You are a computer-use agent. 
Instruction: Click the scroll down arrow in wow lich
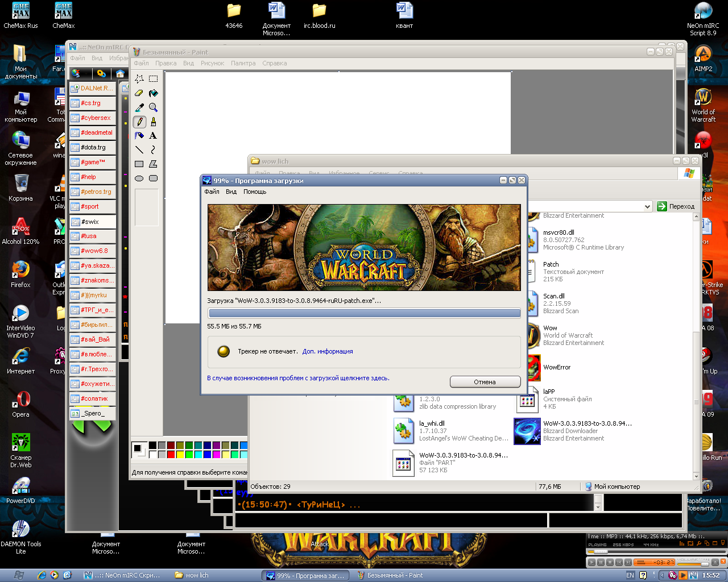pyautogui.click(x=696, y=476)
